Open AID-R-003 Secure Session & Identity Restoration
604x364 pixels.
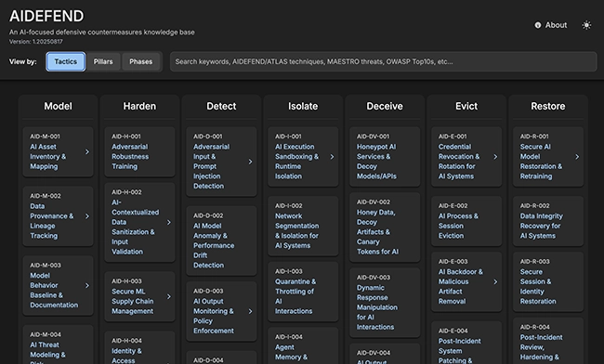(547, 281)
